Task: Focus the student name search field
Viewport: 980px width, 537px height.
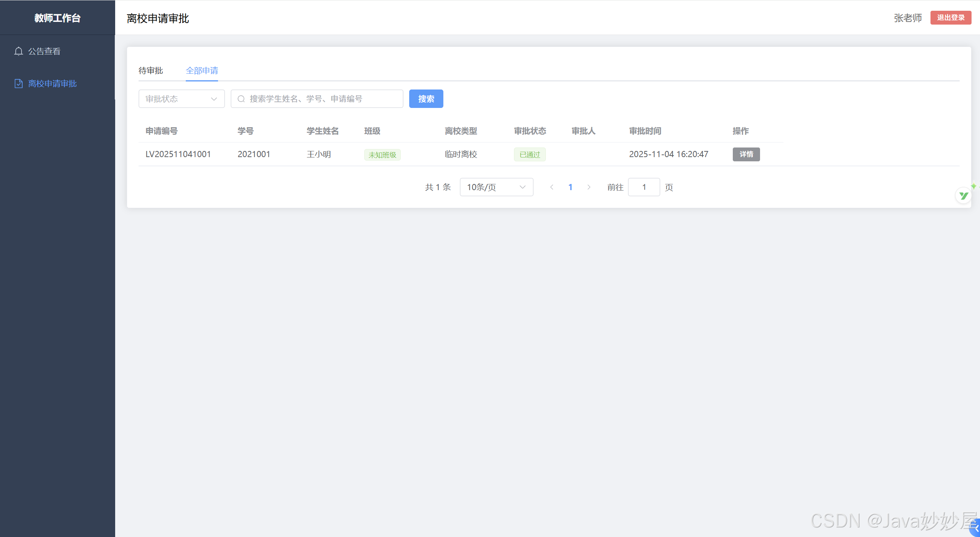Action: (x=317, y=99)
